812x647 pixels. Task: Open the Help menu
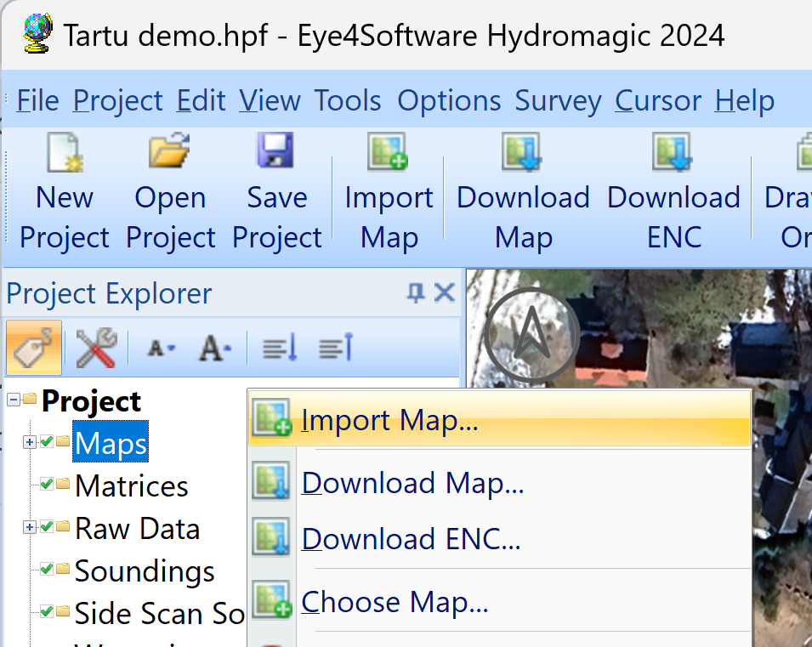(x=744, y=100)
